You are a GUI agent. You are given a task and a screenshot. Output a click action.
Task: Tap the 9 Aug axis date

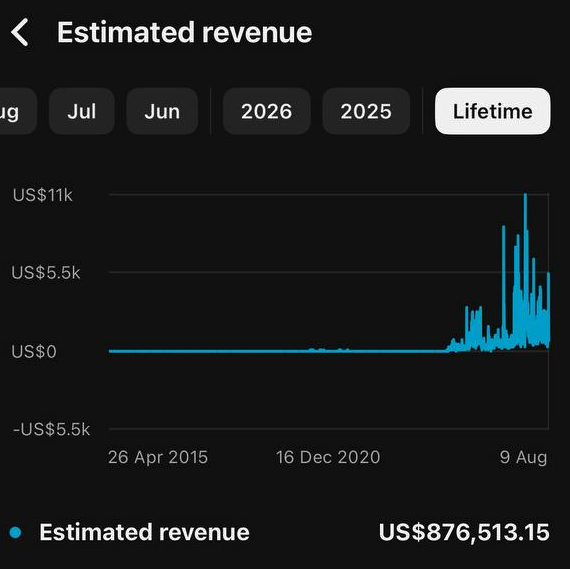click(523, 457)
